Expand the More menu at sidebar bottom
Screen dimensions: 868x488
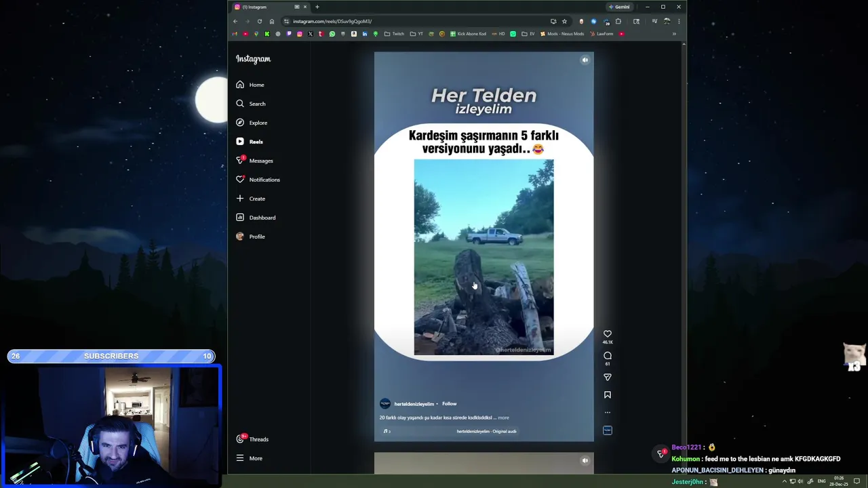tap(249, 458)
